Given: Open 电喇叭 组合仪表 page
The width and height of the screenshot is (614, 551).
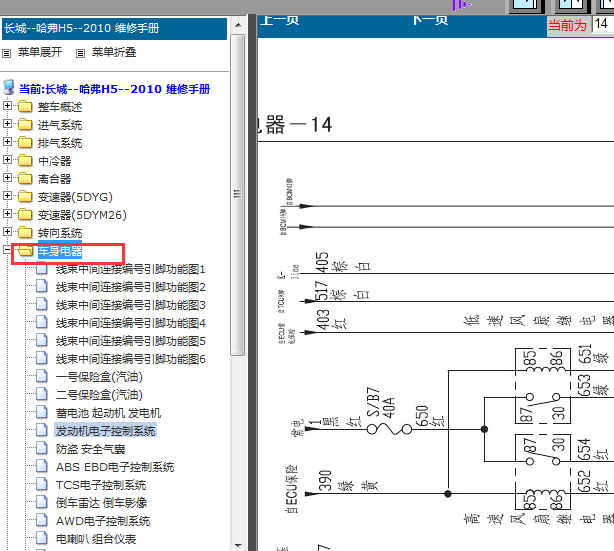Looking at the screenshot, I should coord(96,539).
